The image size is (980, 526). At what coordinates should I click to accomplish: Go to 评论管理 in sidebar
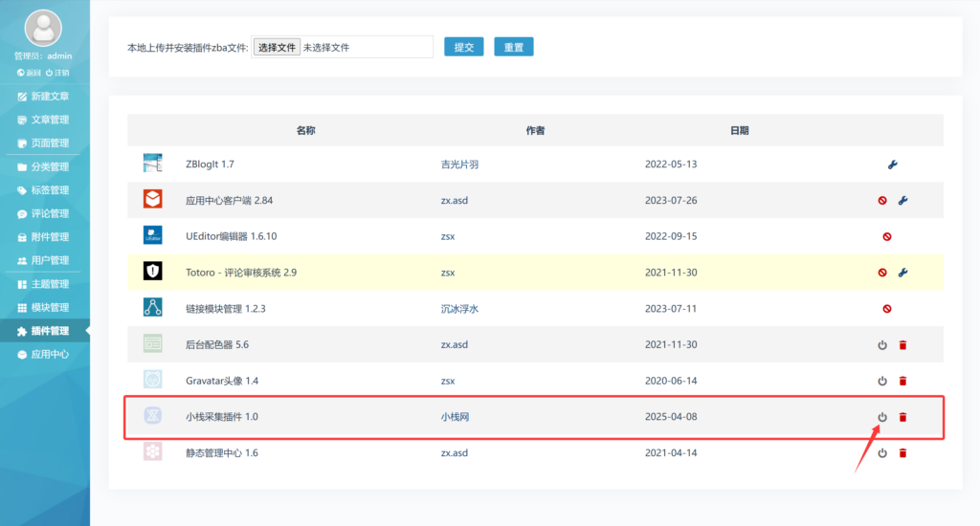pos(43,213)
